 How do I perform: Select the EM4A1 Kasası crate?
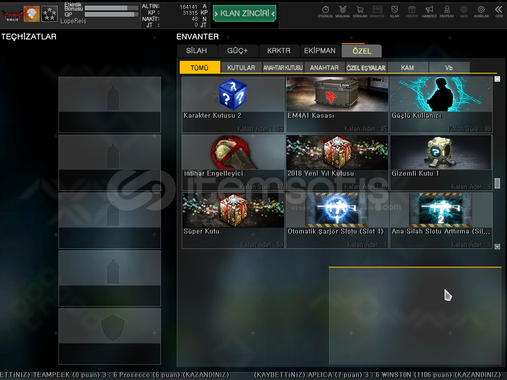pyautogui.click(x=337, y=105)
